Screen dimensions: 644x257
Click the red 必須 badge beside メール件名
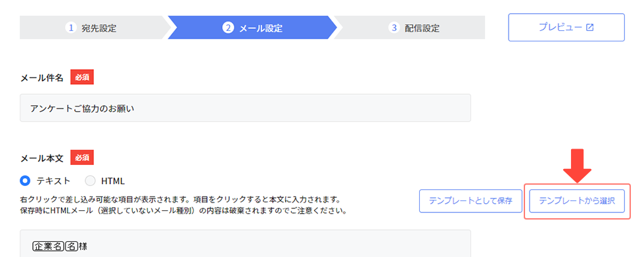pos(82,77)
